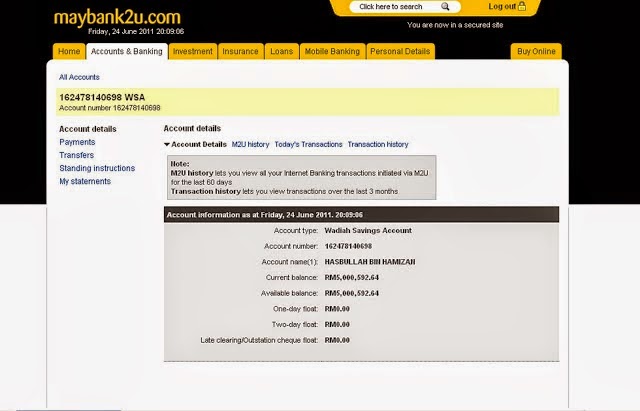Click the 'Account number 162478140698' line in yellow banner
640x411 pixels.
pos(110,108)
